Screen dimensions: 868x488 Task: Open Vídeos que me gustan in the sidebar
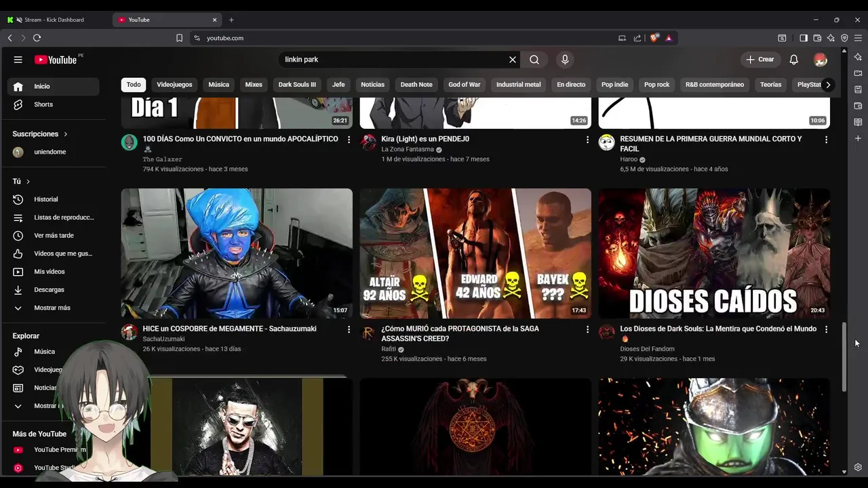point(54,253)
